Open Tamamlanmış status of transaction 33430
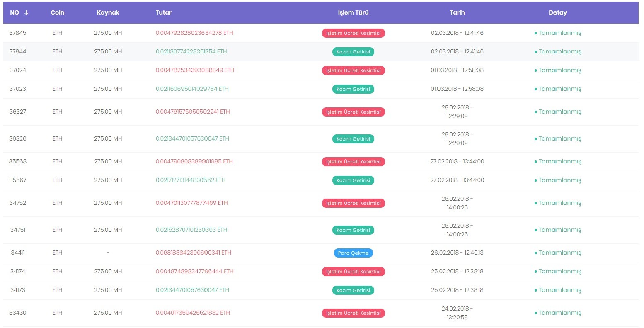Image resolution: width=644 pixels, height=328 pixels. tap(558, 313)
